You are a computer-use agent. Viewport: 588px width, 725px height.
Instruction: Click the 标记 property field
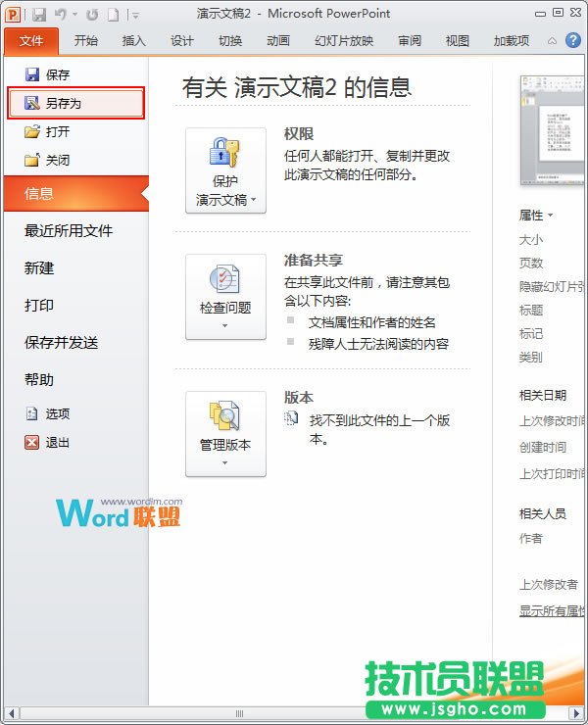click(x=530, y=333)
